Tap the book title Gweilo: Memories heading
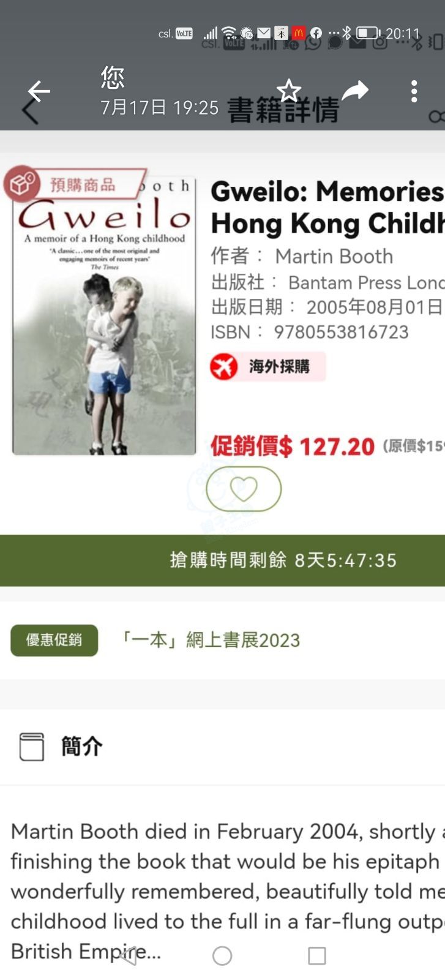 pos(327,192)
